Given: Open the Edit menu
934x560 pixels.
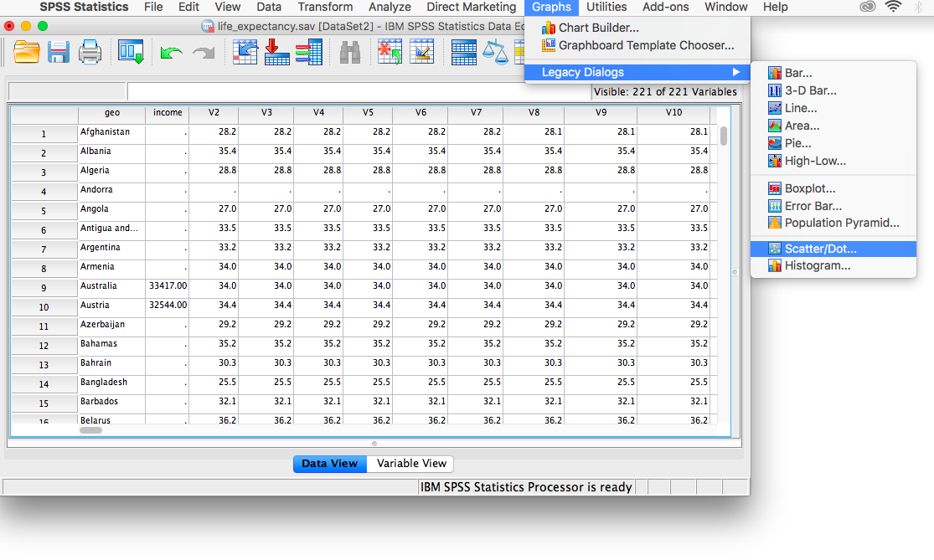Looking at the screenshot, I should pos(188,8).
